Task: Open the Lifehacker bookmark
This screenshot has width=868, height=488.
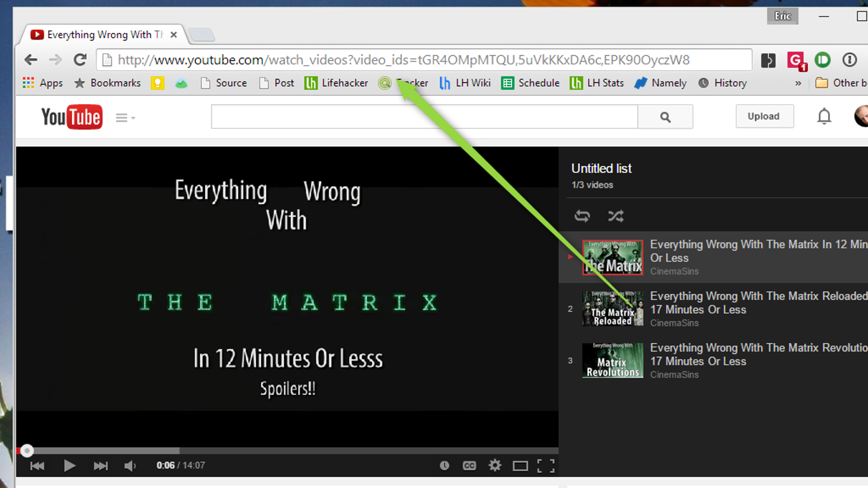Action: (x=336, y=83)
